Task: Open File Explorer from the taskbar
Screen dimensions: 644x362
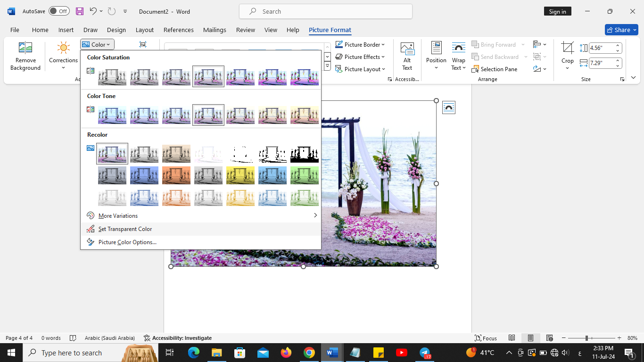Action: click(x=216, y=353)
